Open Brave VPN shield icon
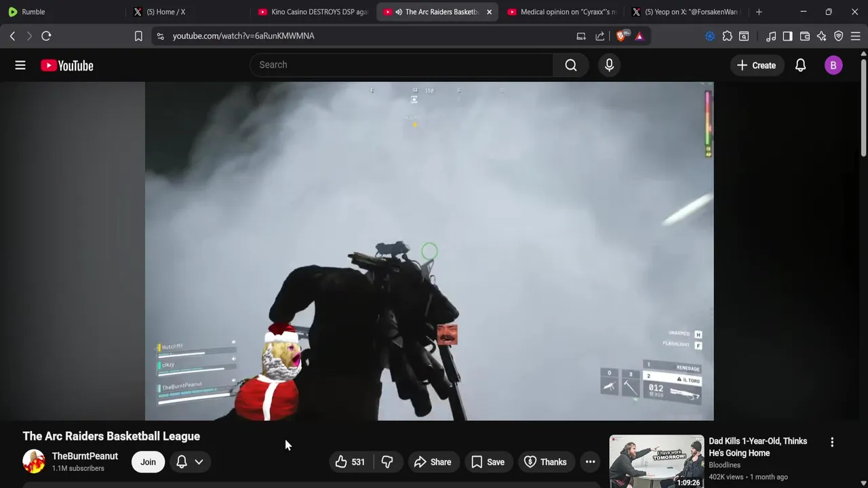The image size is (868, 488). 839,36
